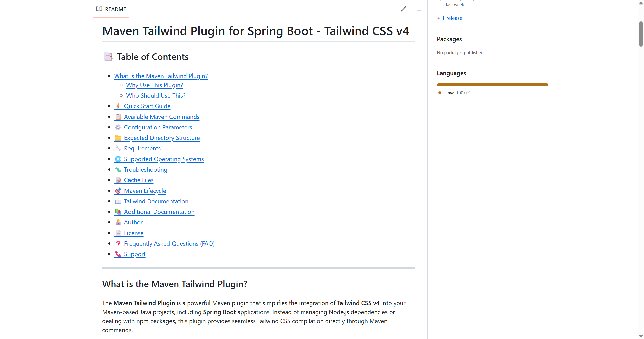The height and width of the screenshot is (339, 644).
Task: Click the Java language color bar
Action: (492, 85)
